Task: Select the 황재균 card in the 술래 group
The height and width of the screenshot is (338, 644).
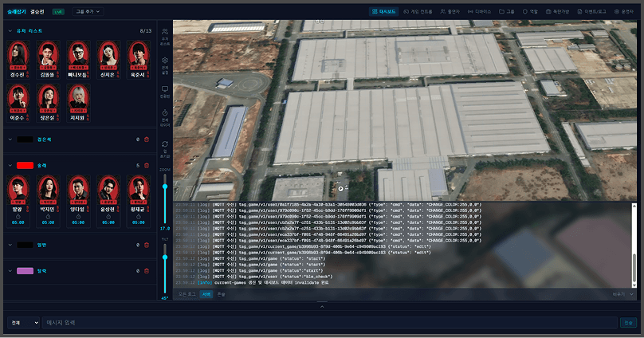Action: (139, 201)
